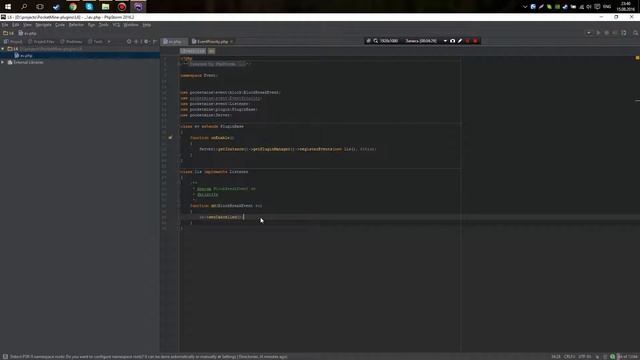Open the Help menu

[x=147, y=25]
